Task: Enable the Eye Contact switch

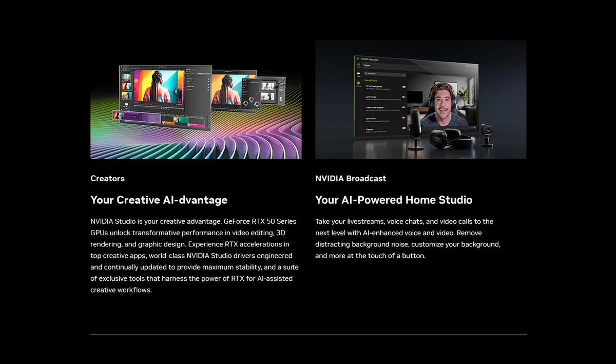Action: [404, 118]
